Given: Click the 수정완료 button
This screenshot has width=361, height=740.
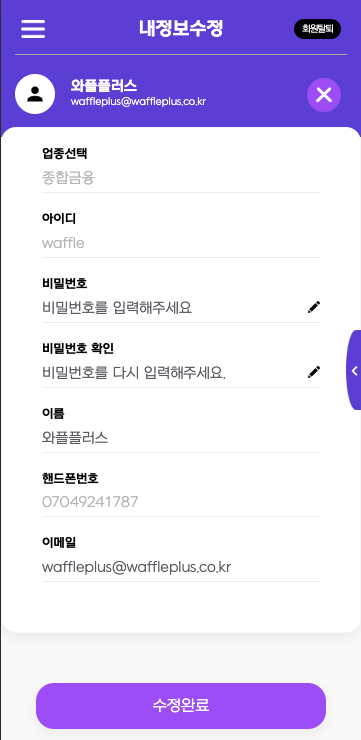Looking at the screenshot, I should (x=181, y=706).
